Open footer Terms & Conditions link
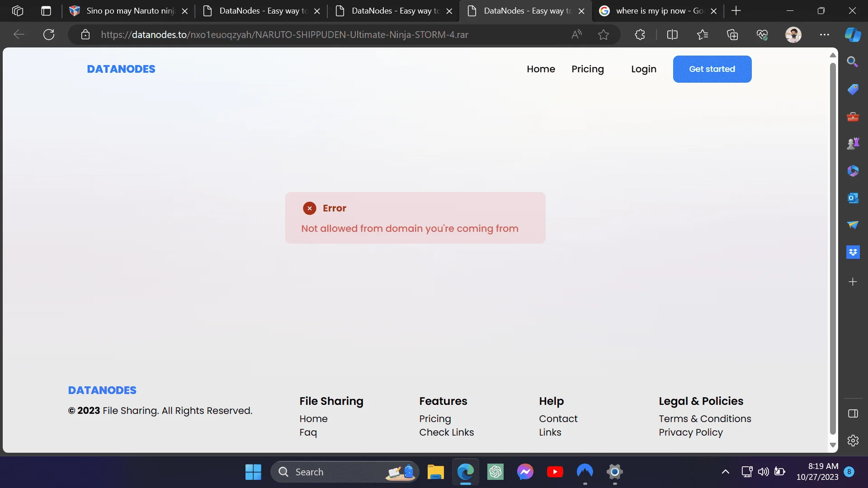Screen dimensions: 868x488 click(x=705, y=419)
